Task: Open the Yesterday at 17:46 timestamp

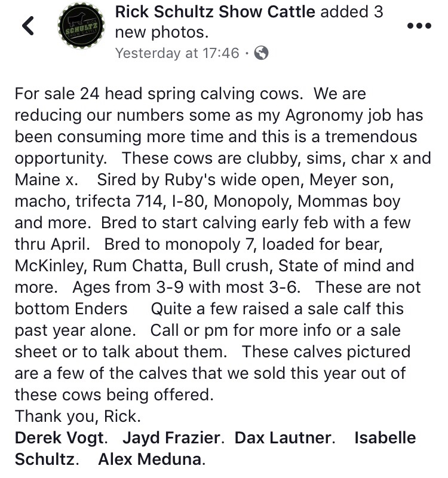Action: [x=177, y=53]
